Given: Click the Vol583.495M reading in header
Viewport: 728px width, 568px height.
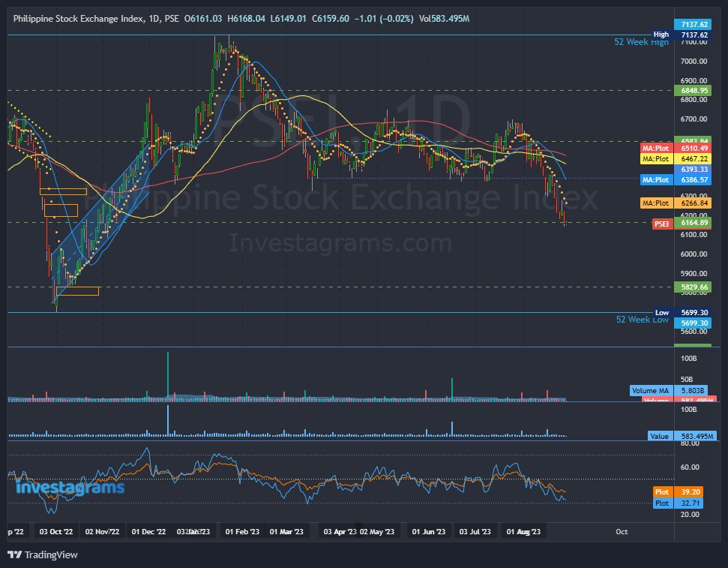Looking at the screenshot, I should coord(444,19).
